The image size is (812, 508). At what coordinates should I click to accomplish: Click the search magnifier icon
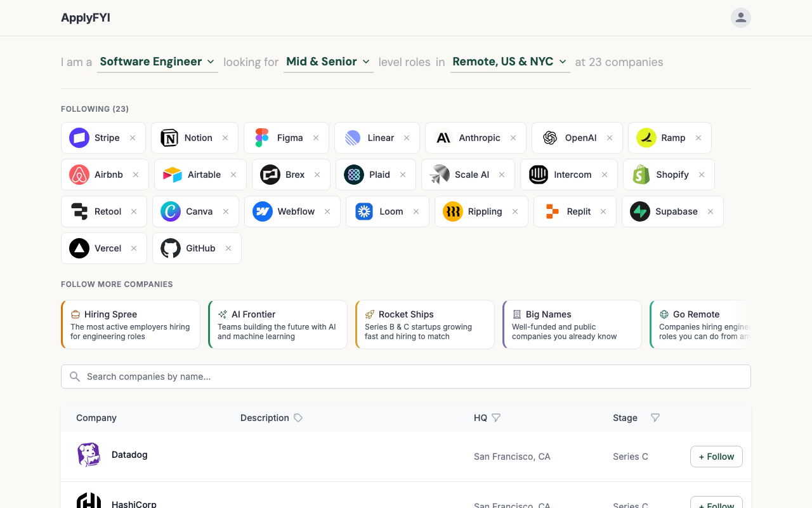point(74,376)
